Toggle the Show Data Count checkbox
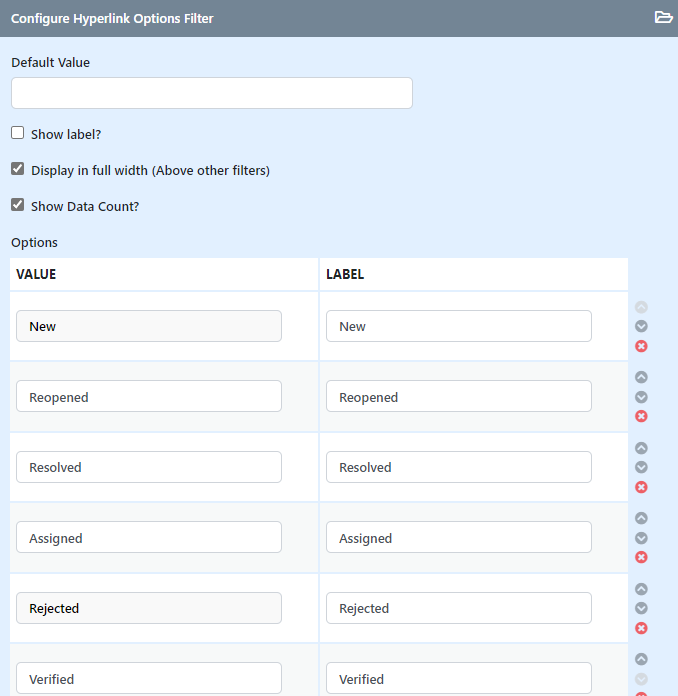Viewport: 678px width, 696px height. pyautogui.click(x=17, y=205)
